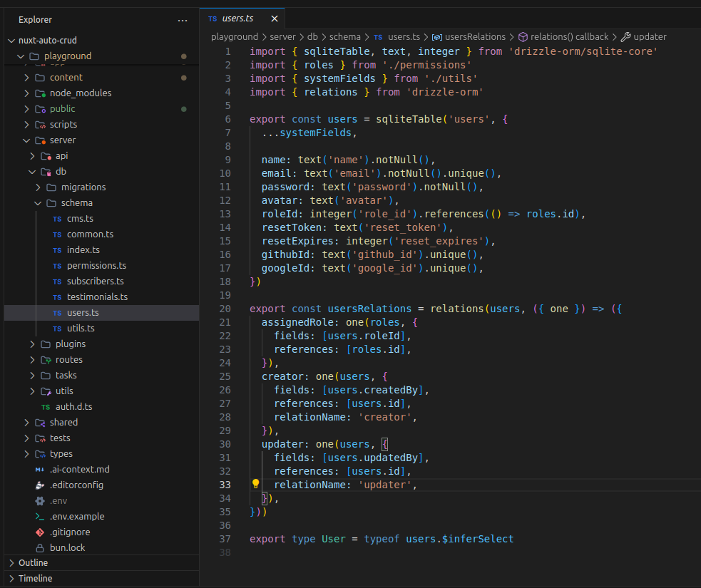The height and width of the screenshot is (588, 701).
Task: Open subscribers.ts file
Action: [96, 281]
